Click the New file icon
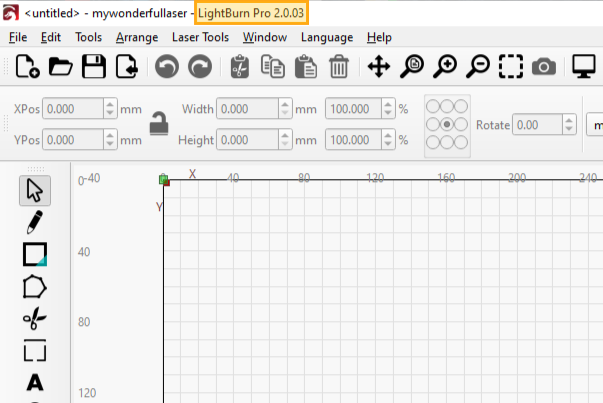Viewport: 603px width, 403px height. tap(28, 67)
